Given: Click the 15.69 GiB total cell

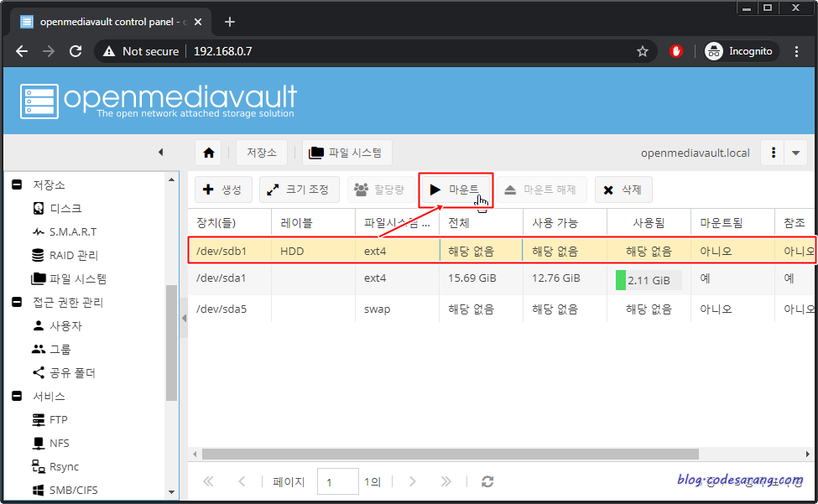Looking at the screenshot, I should pyautogui.click(x=472, y=278).
